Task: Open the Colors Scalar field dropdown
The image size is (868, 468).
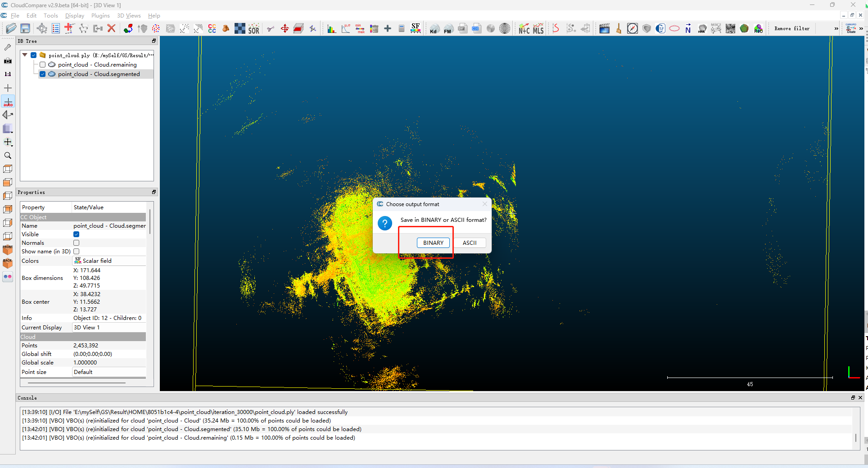Action: click(x=109, y=261)
